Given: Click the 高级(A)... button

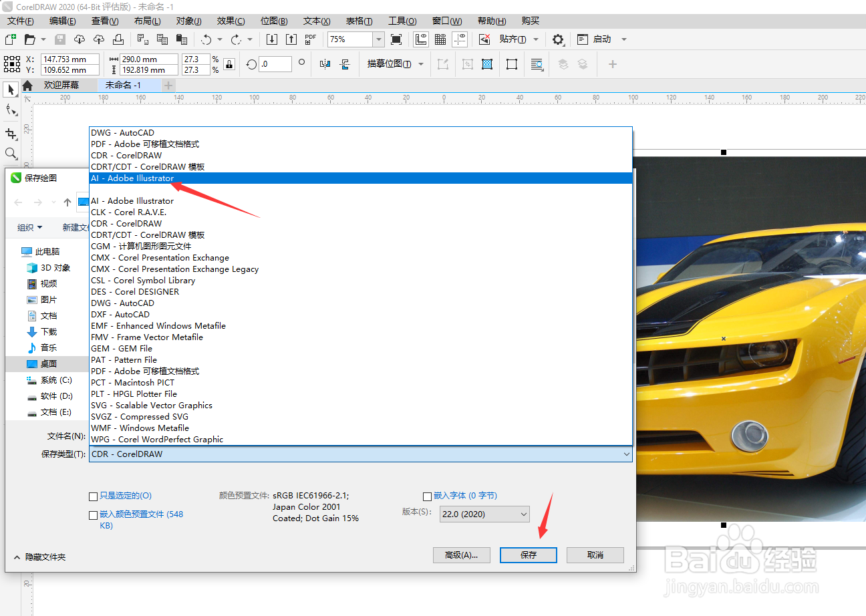Looking at the screenshot, I should [462, 555].
